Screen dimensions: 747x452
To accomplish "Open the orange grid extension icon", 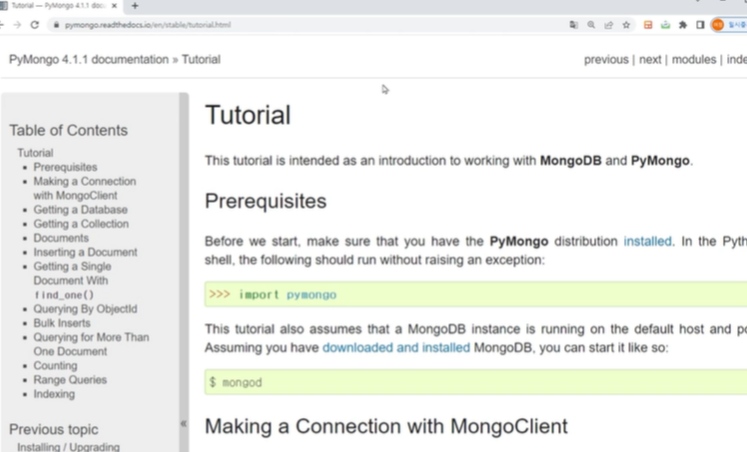I will pyautogui.click(x=648, y=25).
